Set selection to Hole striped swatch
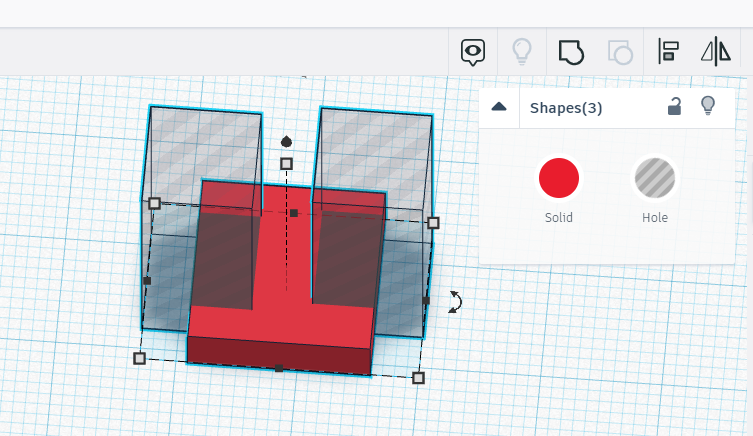This screenshot has width=753, height=436. [655, 178]
